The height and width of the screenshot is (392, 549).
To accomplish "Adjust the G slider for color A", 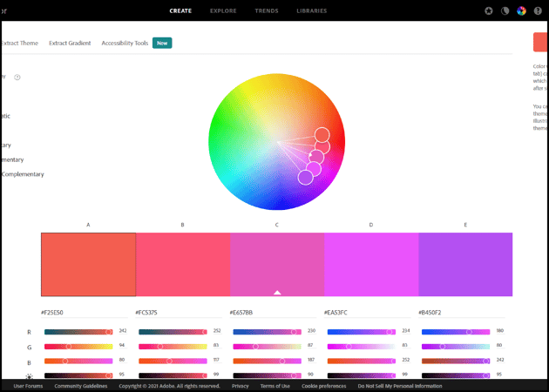I will [78, 347].
